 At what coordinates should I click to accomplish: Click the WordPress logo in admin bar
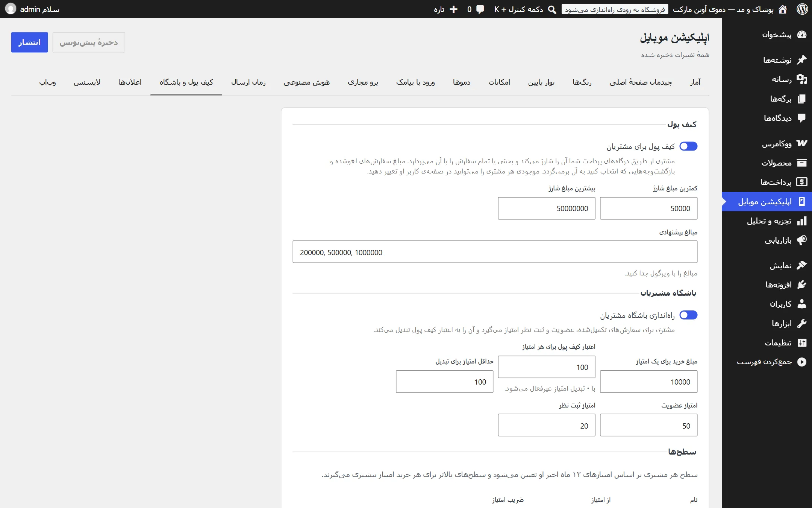802,9
